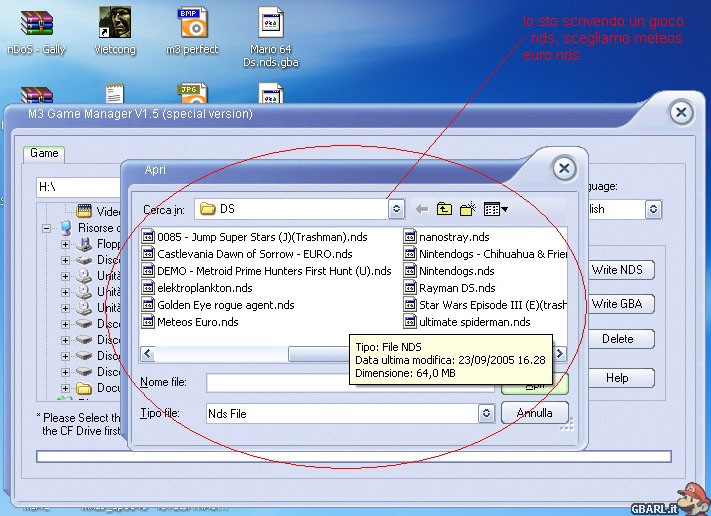This screenshot has height=516, width=711.
Task: Click the Delete button
Action: [618, 339]
